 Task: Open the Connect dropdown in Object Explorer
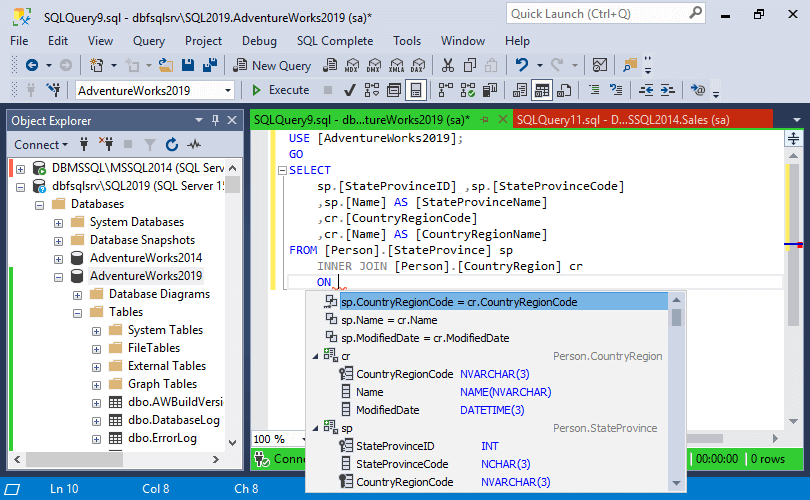[41, 145]
